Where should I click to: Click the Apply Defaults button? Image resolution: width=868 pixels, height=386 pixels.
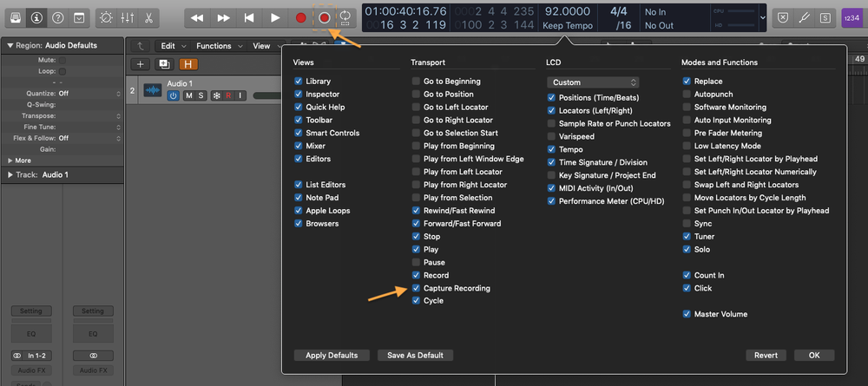pyautogui.click(x=332, y=355)
